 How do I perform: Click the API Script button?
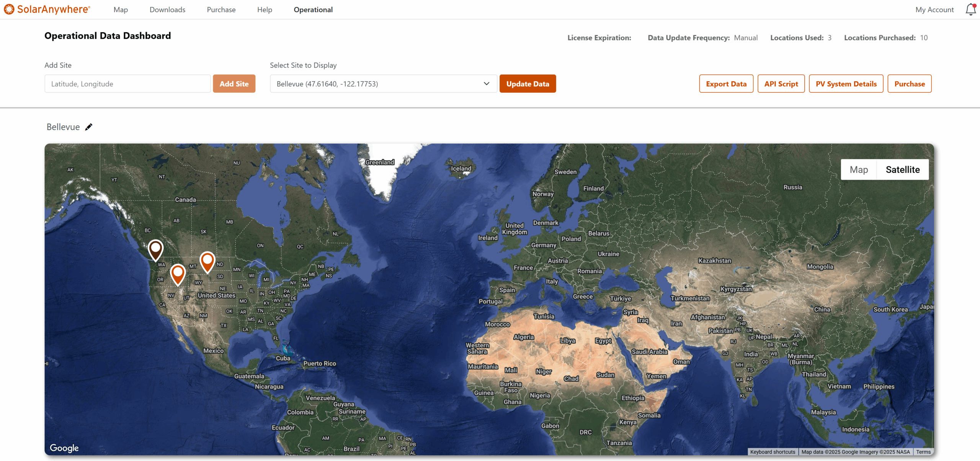781,84
